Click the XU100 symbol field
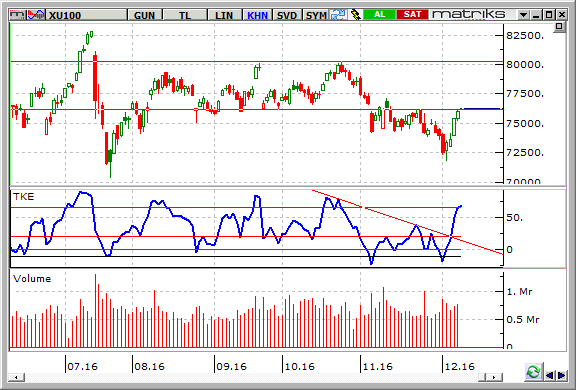 click(87, 15)
